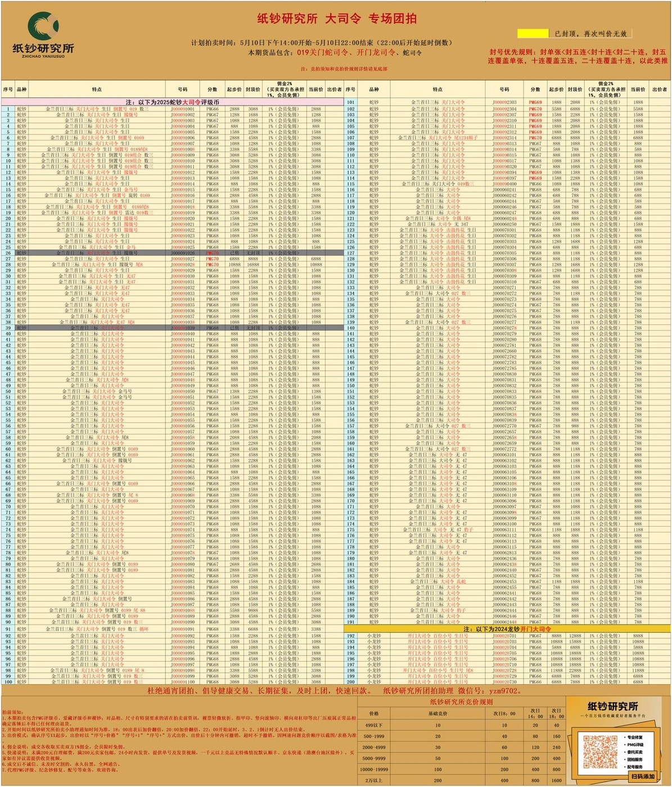
Task: Click PMG70 grade in row 107
Action: pyautogui.click(x=535, y=137)
